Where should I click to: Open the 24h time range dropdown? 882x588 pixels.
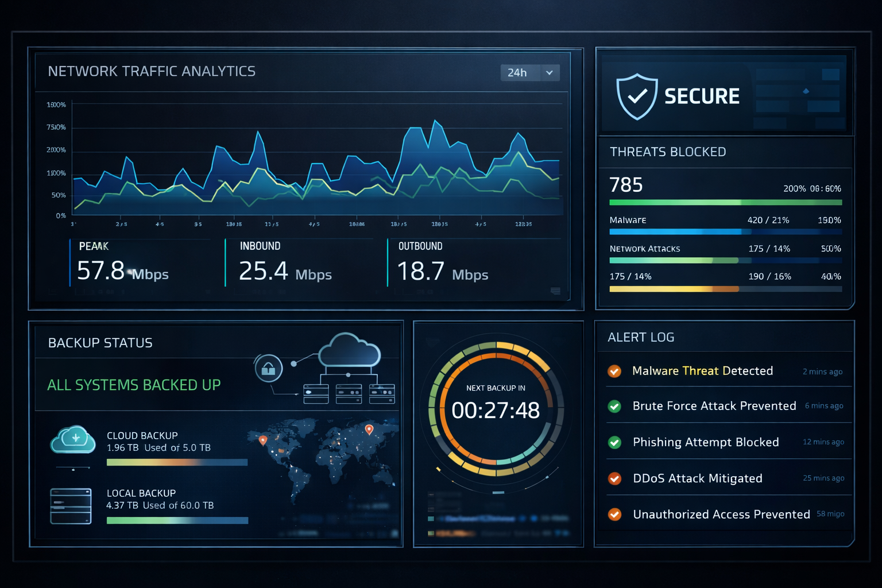(529, 73)
